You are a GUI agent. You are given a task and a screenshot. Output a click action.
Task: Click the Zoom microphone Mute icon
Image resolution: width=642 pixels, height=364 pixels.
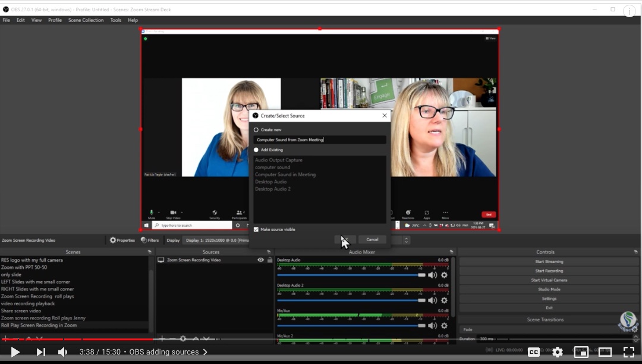[152, 213]
